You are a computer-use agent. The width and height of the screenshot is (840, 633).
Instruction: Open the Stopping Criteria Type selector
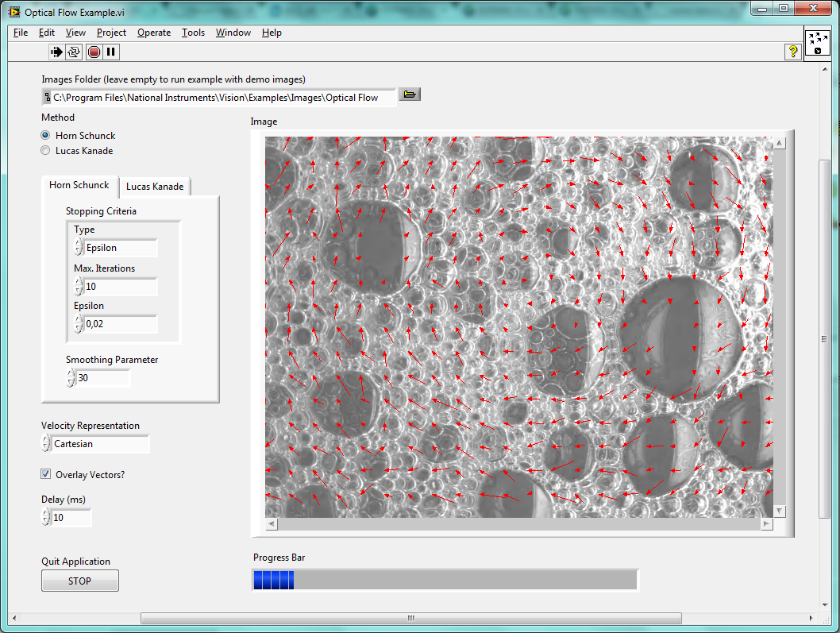[x=121, y=248]
